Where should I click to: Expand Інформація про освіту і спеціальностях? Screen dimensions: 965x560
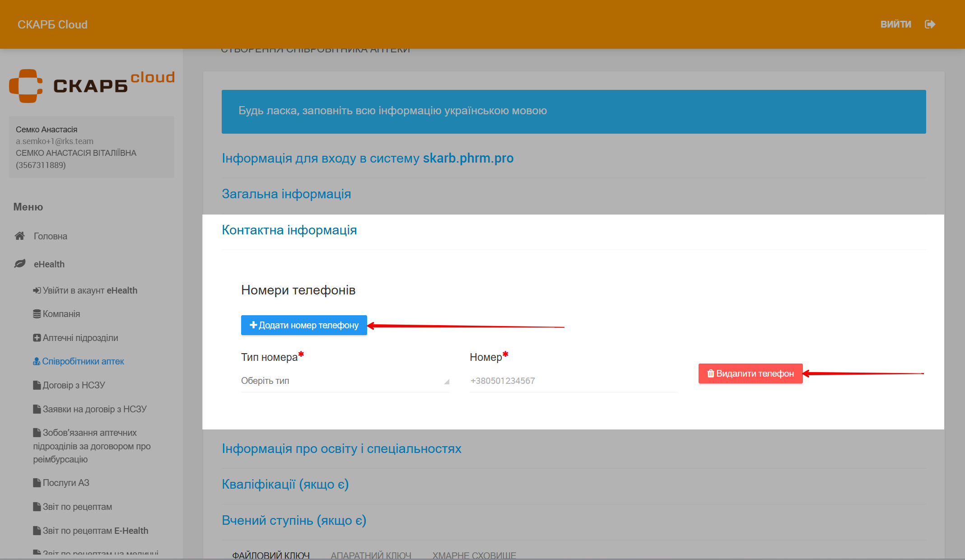pyautogui.click(x=341, y=448)
